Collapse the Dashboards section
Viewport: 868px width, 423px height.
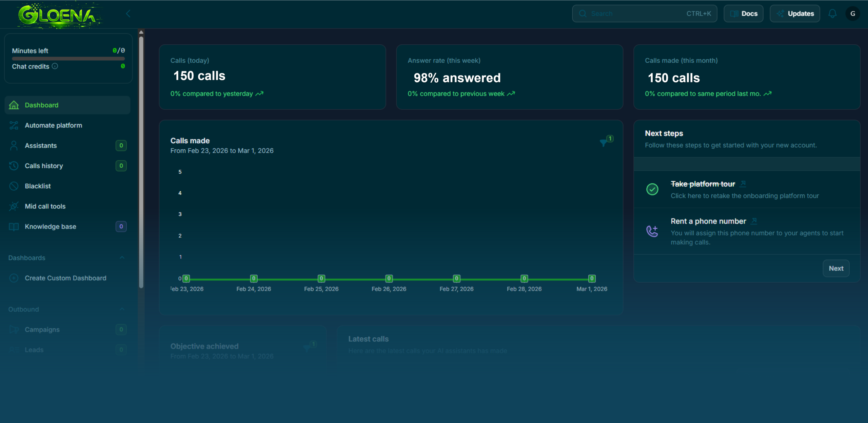coord(122,258)
